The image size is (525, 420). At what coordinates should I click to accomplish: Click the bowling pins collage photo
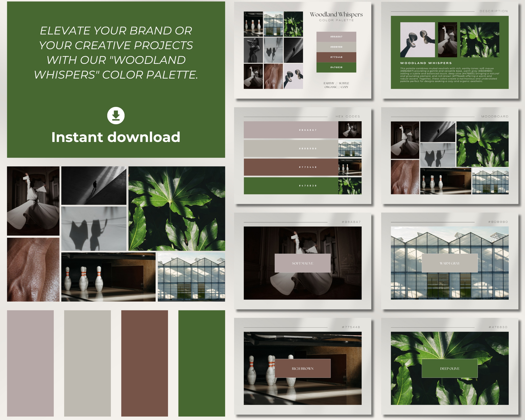pyautogui.click(x=108, y=277)
